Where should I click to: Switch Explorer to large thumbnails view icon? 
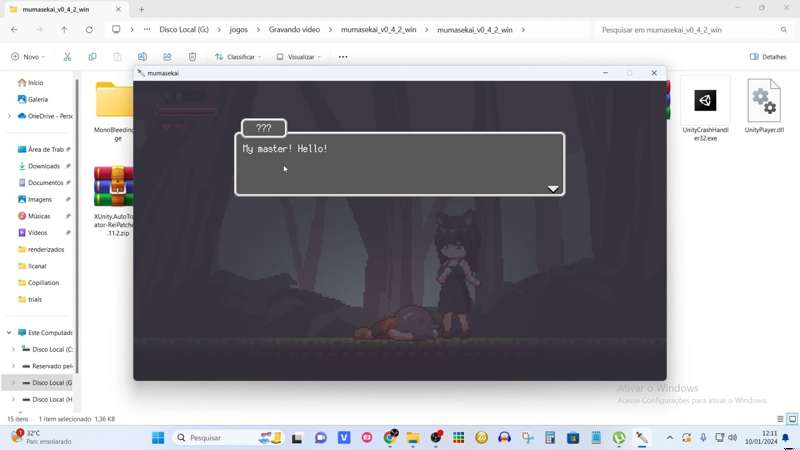tap(792, 419)
